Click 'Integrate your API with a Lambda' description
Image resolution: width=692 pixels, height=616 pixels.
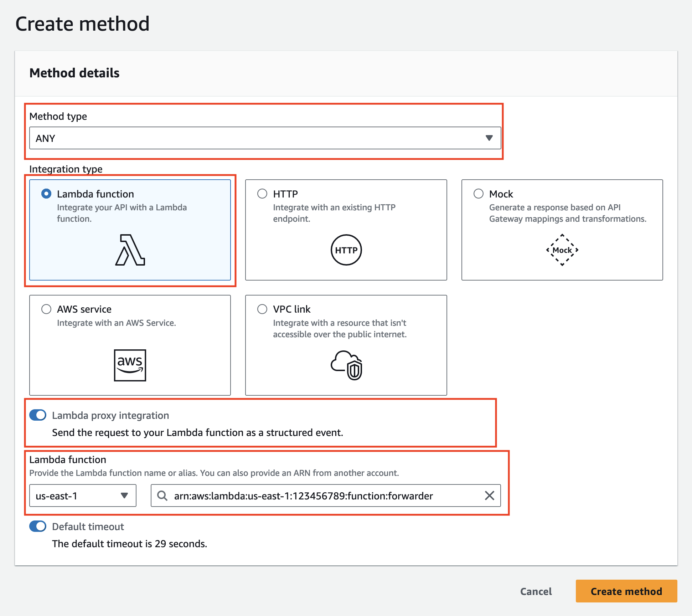(x=122, y=207)
